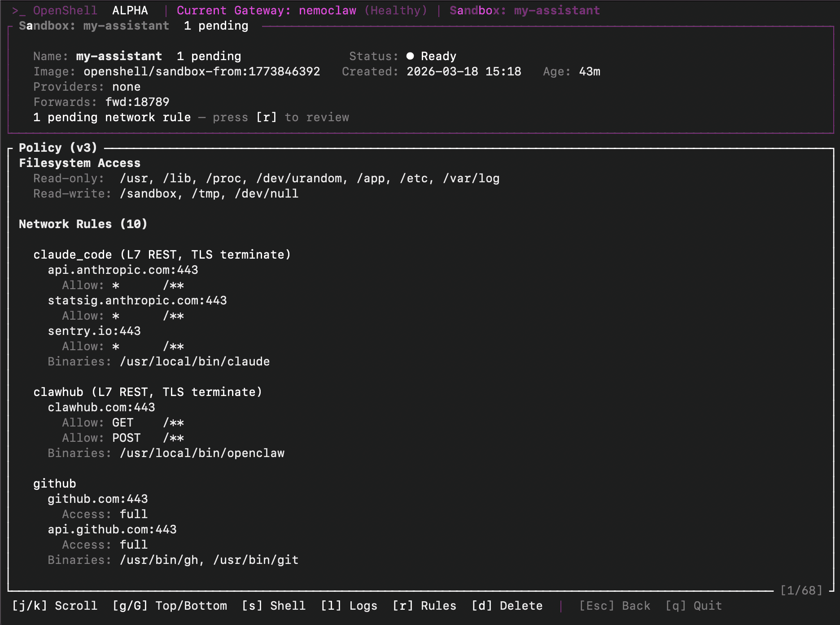Screen dimensions: 840x625
Task: Collapse the Filesystem Access section
Action: pos(79,163)
